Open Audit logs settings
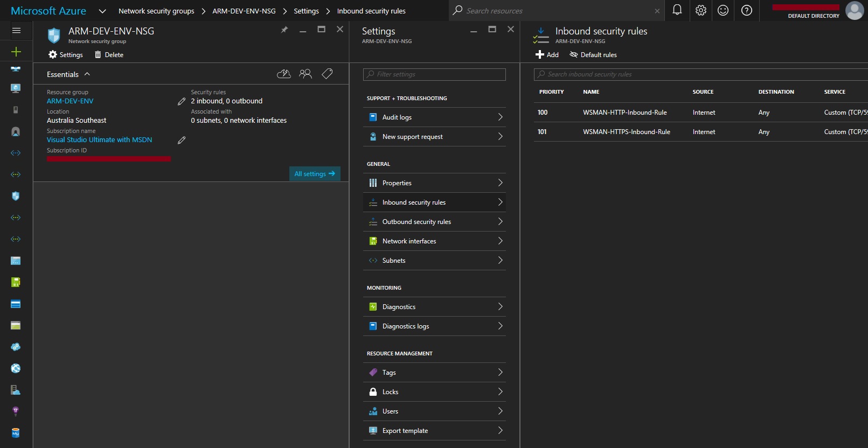The width and height of the screenshot is (868, 448). 434,117
